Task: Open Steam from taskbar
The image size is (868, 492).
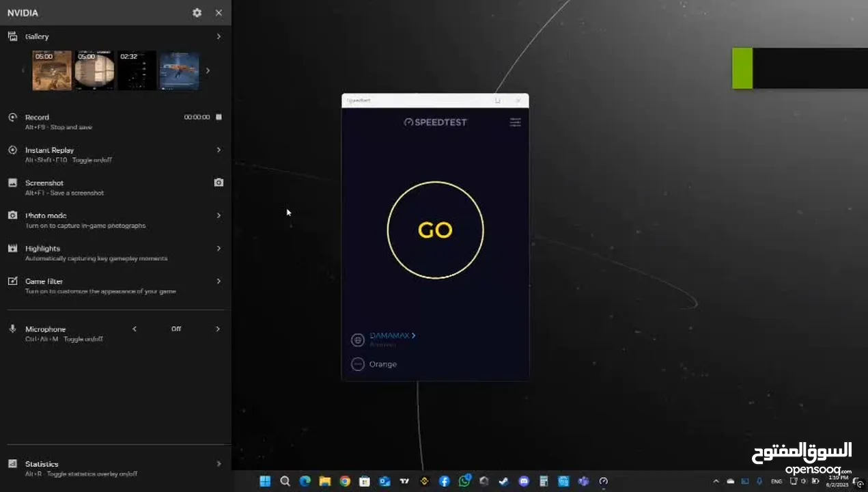Action: click(x=504, y=481)
